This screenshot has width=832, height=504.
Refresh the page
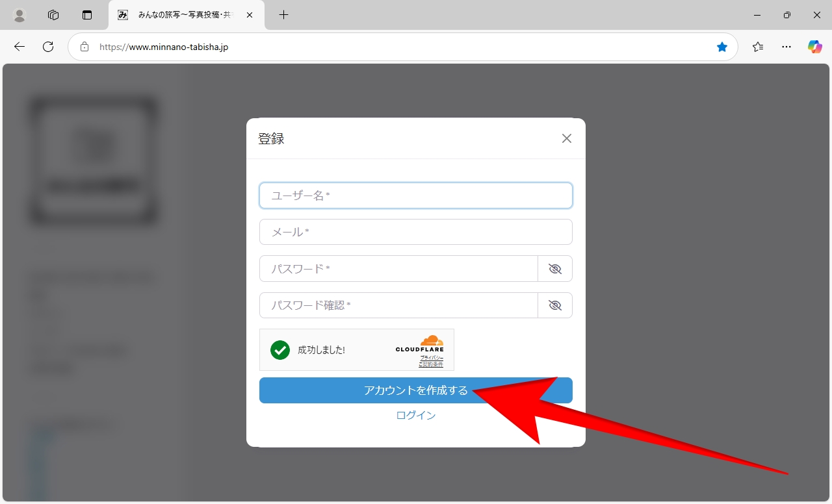tap(48, 47)
